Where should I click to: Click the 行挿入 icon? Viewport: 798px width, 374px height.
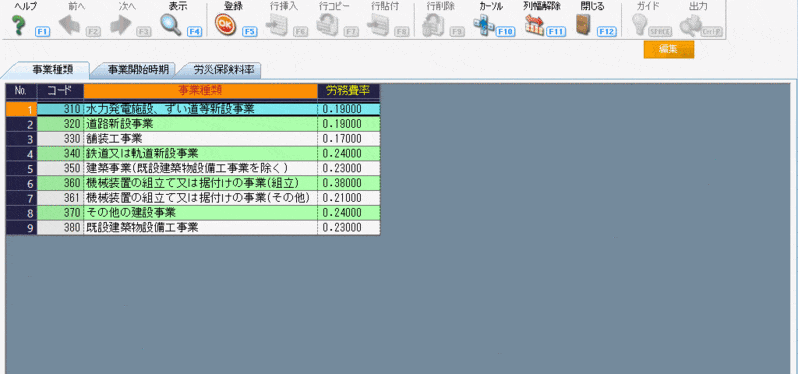pos(277,25)
